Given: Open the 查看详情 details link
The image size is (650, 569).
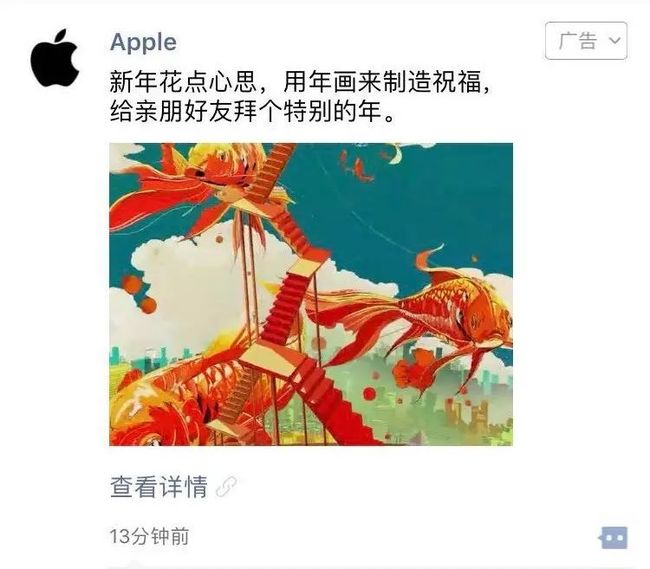Looking at the screenshot, I should tap(159, 487).
